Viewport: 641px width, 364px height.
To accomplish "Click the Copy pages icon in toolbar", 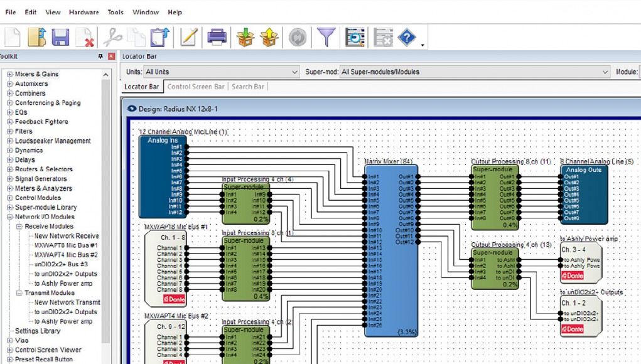I will point(136,37).
